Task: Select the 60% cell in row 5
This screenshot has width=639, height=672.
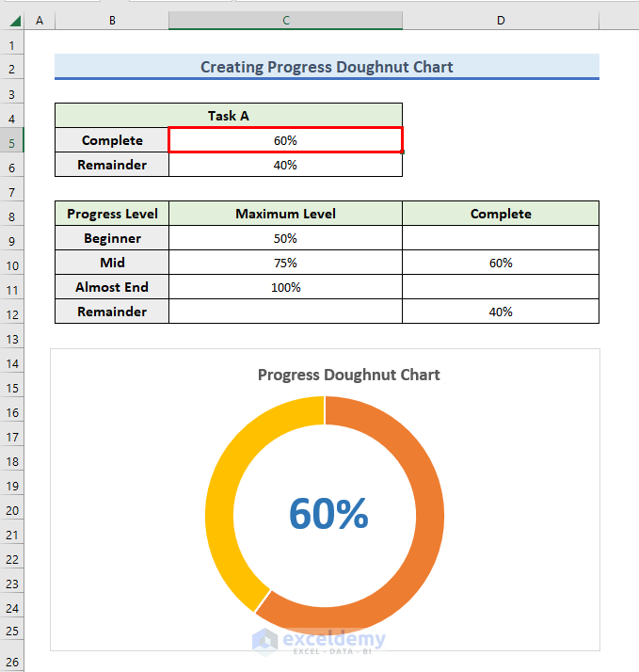Action: pos(285,140)
